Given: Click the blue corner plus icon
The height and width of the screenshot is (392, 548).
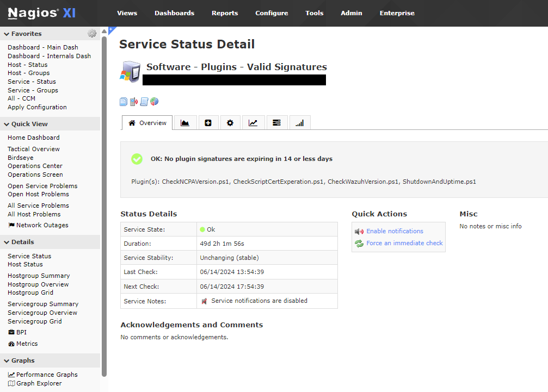Looking at the screenshot, I should point(111,29).
